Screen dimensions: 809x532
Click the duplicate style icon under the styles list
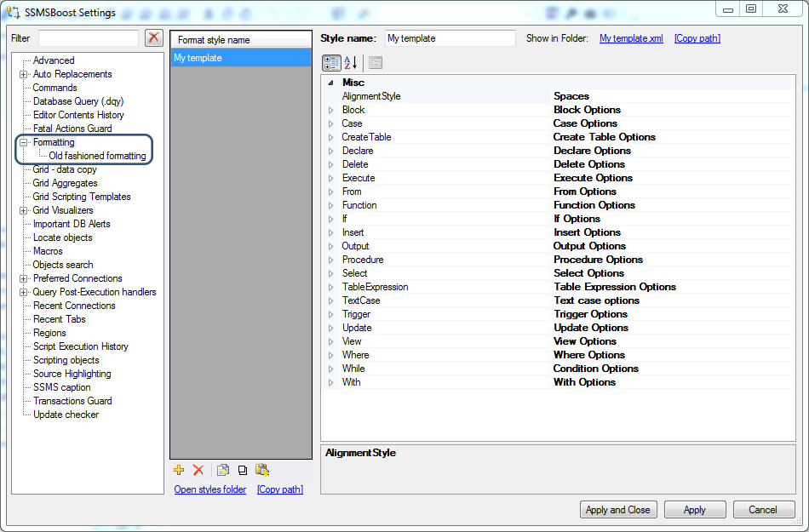point(242,470)
